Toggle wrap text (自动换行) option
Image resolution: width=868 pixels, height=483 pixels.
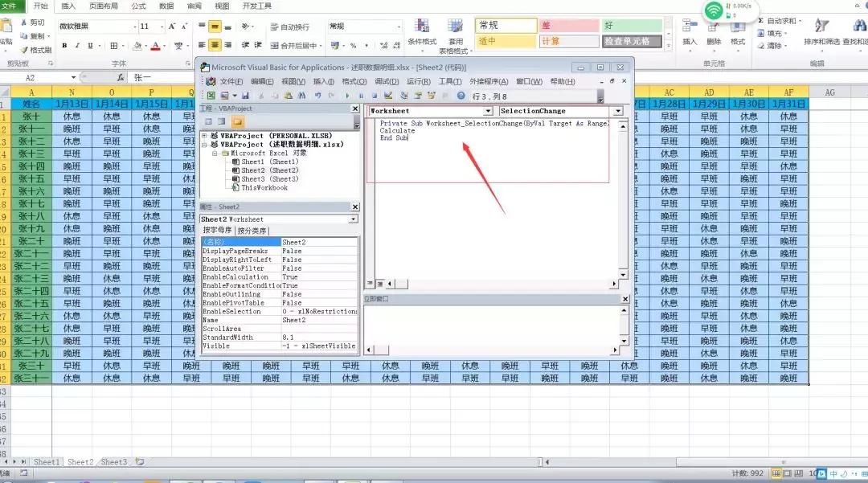point(289,27)
